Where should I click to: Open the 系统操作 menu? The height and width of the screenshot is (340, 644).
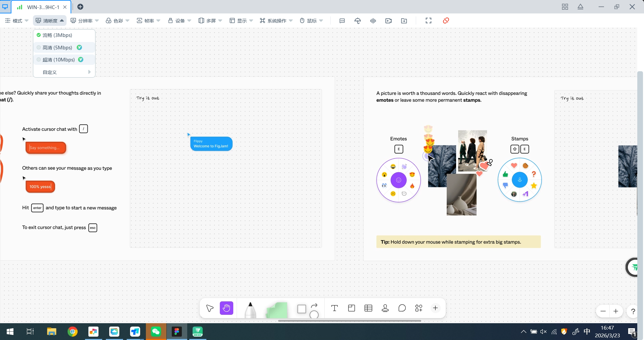tap(276, 20)
